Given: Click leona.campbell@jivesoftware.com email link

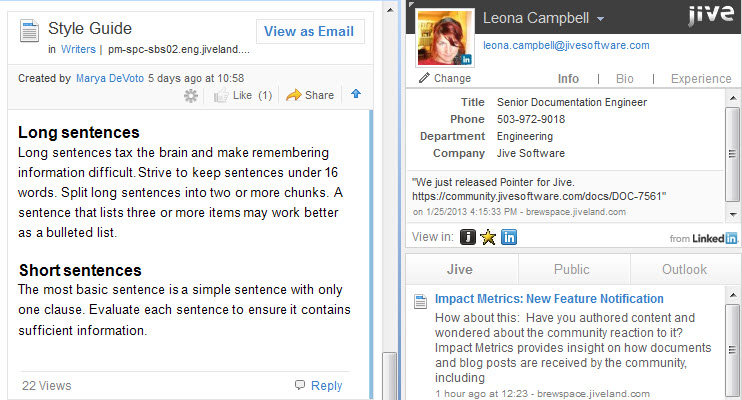Looking at the screenshot, I should click(x=566, y=45).
